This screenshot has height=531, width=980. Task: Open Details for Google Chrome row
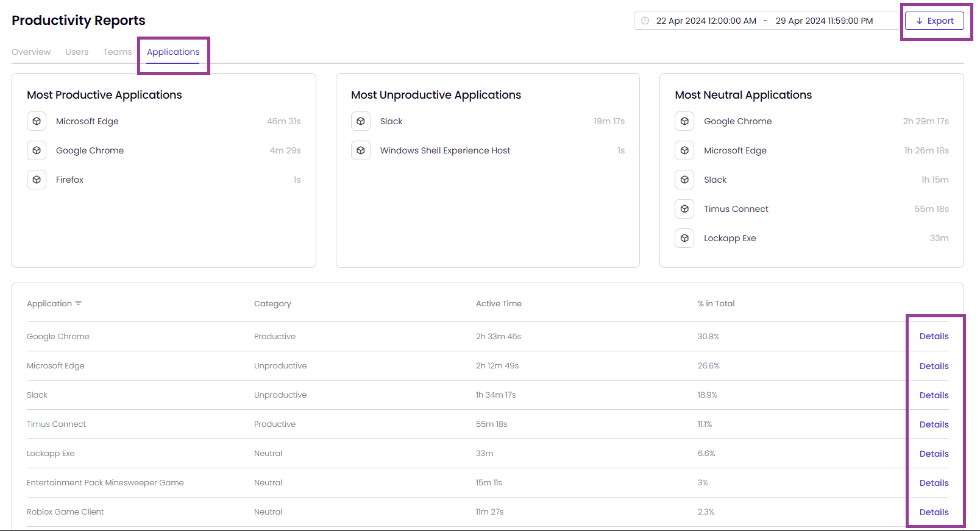pos(934,336)
